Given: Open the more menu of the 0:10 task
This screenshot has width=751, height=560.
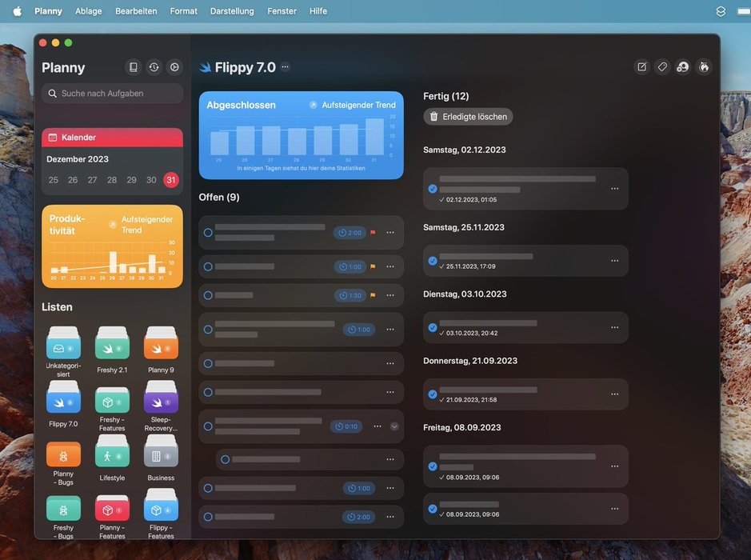Looking at the screenshot, I should point(377,426).
